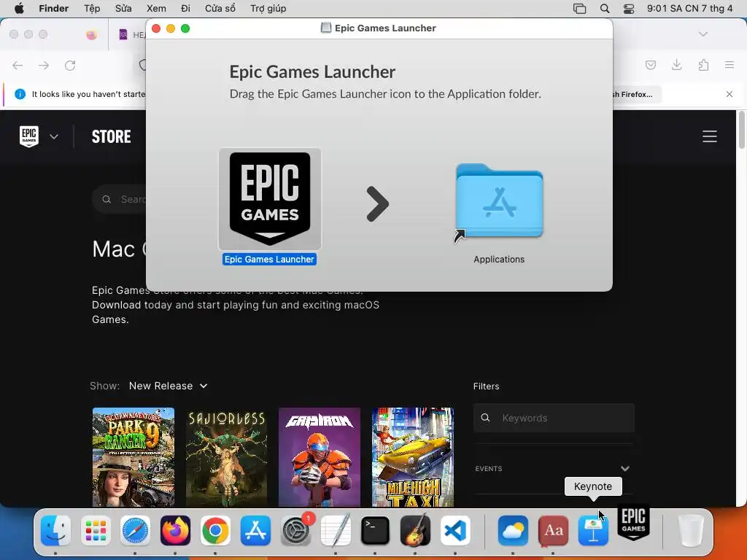
Task: Open the Apple menu
Action: point(19,9)
